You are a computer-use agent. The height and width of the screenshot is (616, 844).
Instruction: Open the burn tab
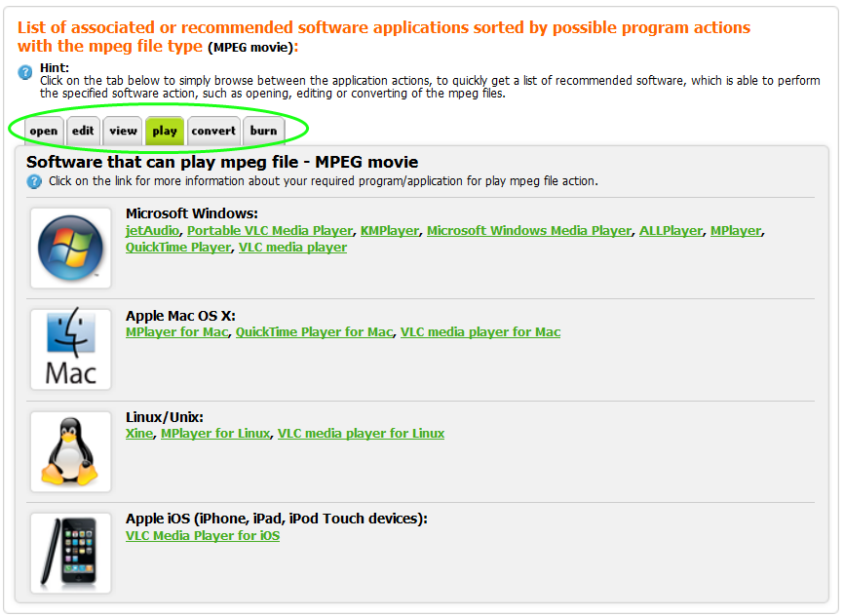pos(264,131)
